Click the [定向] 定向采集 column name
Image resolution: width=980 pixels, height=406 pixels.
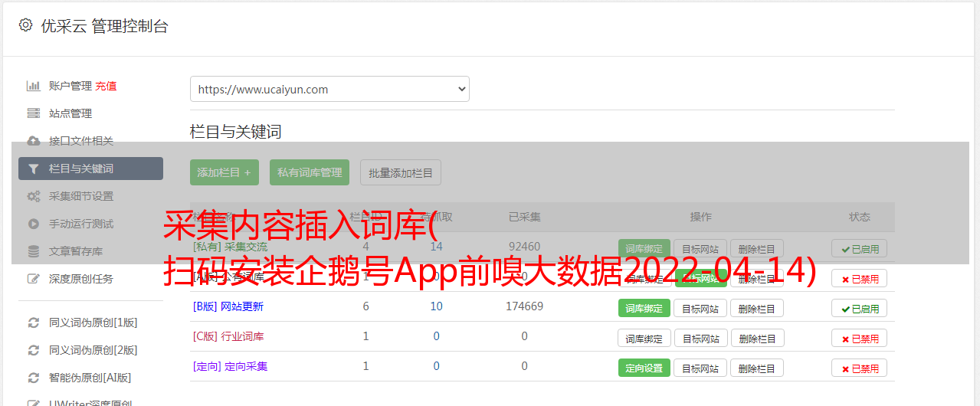tap(231, 366)
